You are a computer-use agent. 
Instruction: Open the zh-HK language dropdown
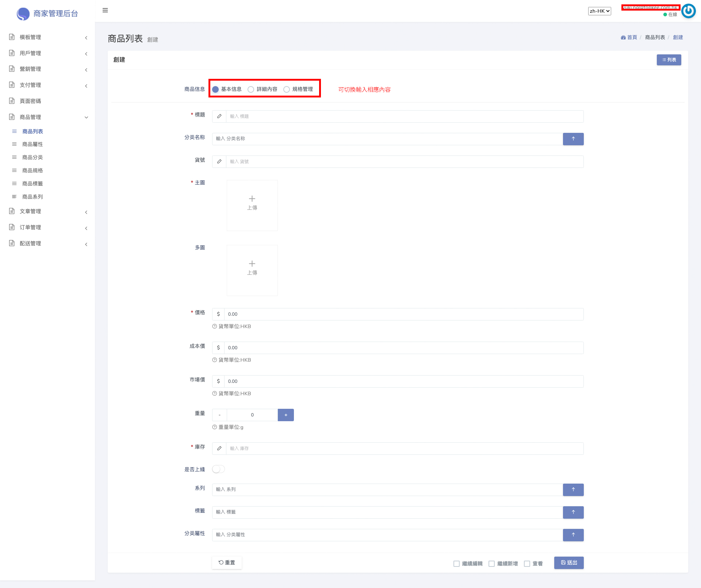tap(599, 11)
